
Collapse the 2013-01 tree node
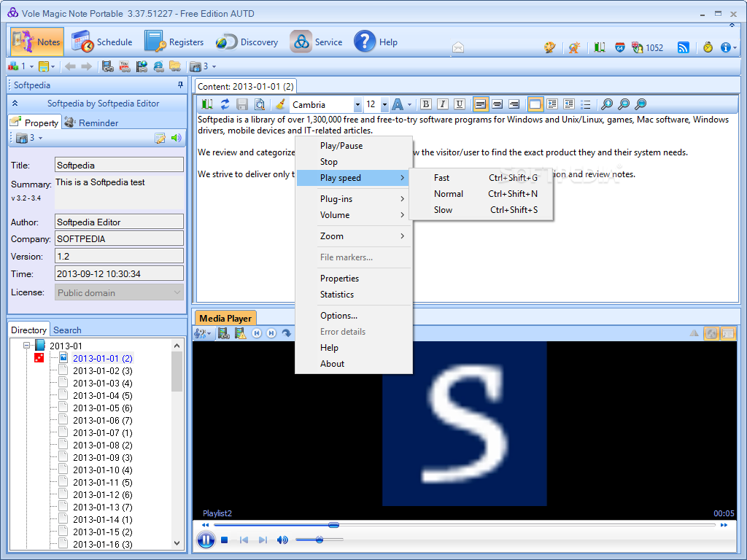point(27,345)
